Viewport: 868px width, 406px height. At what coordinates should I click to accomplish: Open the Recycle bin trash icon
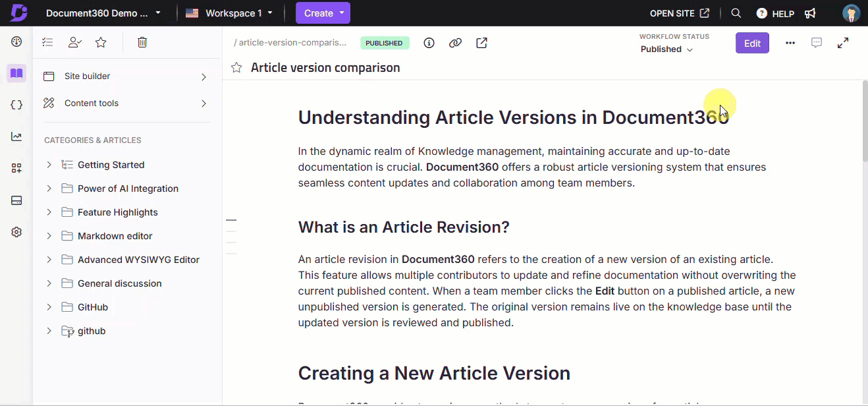(142, 42)
